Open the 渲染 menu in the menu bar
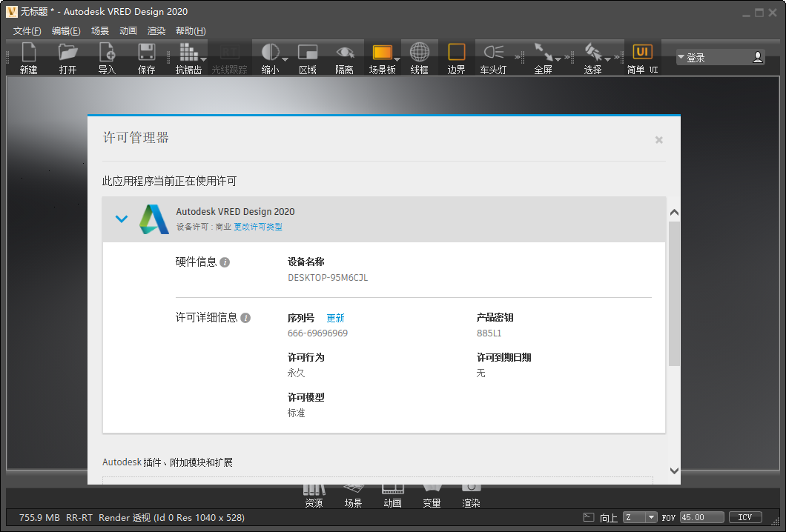This screenshot has width=786, height=532. (156, 31)
